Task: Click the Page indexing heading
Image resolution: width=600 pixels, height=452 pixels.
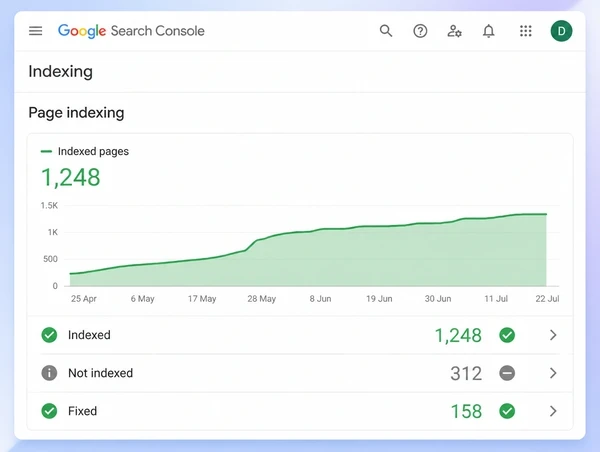Action: click(77, 113)
